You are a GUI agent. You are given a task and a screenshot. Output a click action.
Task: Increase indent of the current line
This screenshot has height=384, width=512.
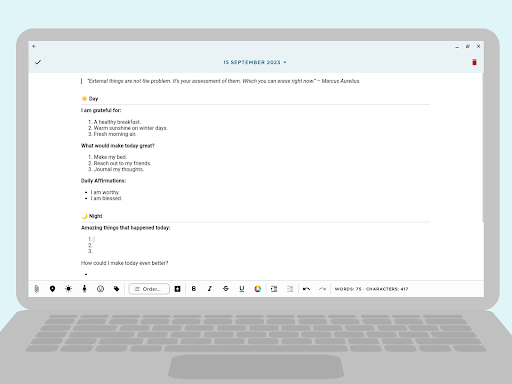[274, 289]
